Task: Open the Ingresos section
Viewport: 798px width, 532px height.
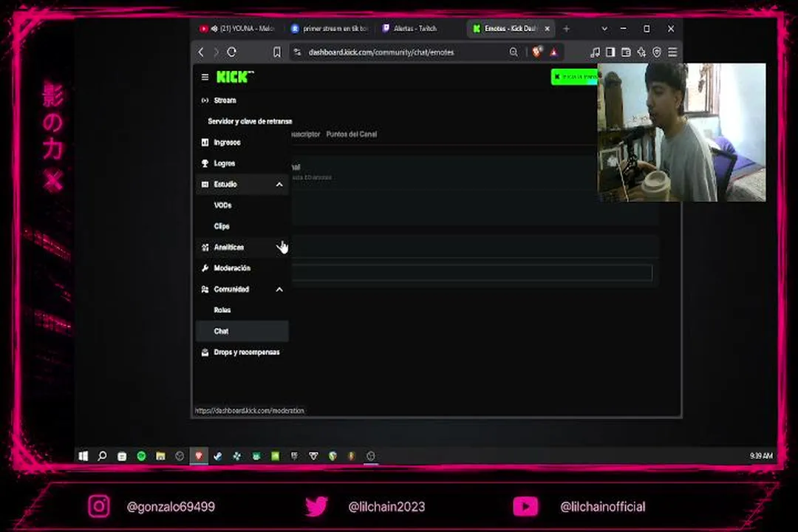Action: click(x=227, y=143)
